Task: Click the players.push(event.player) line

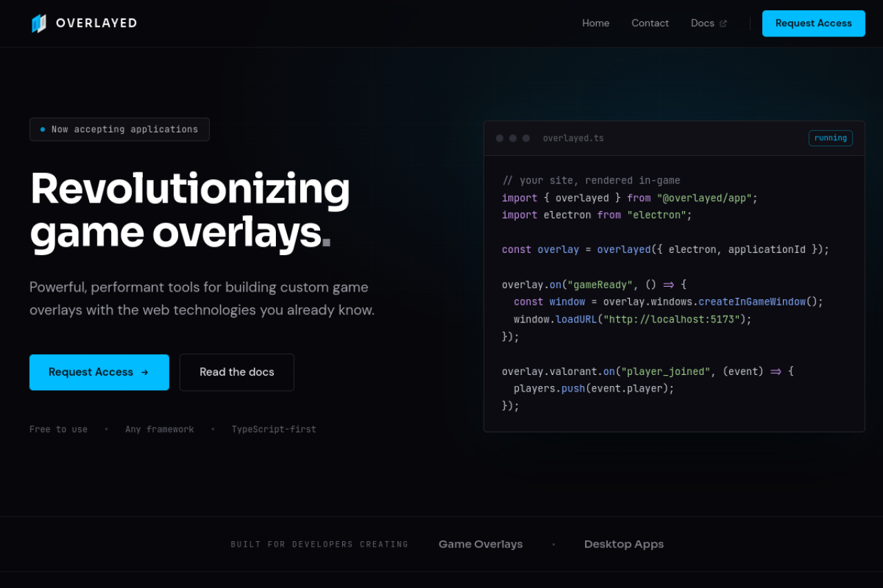Action: [x=594, y=389]
